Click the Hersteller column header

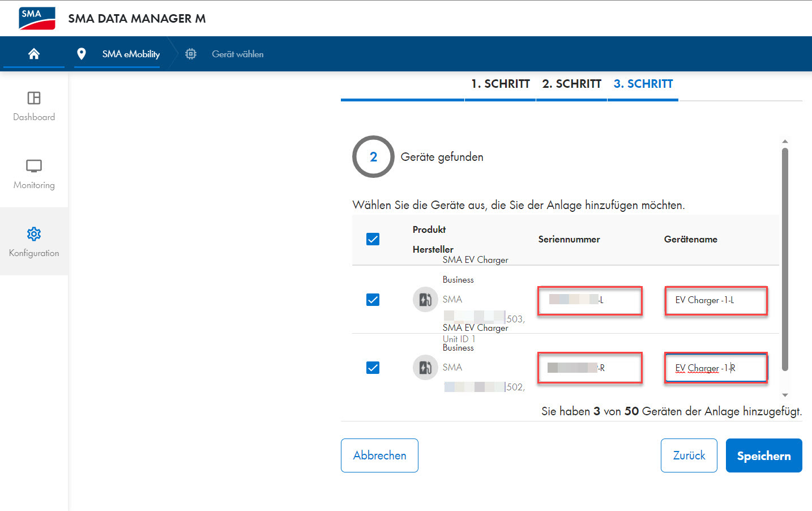pyautogui.click(x=433, y=249)
